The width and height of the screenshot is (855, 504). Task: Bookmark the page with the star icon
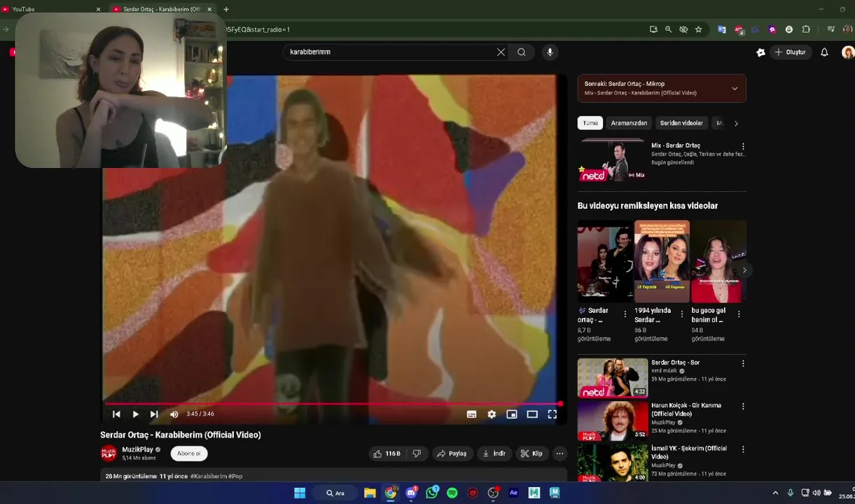[698, 29]
